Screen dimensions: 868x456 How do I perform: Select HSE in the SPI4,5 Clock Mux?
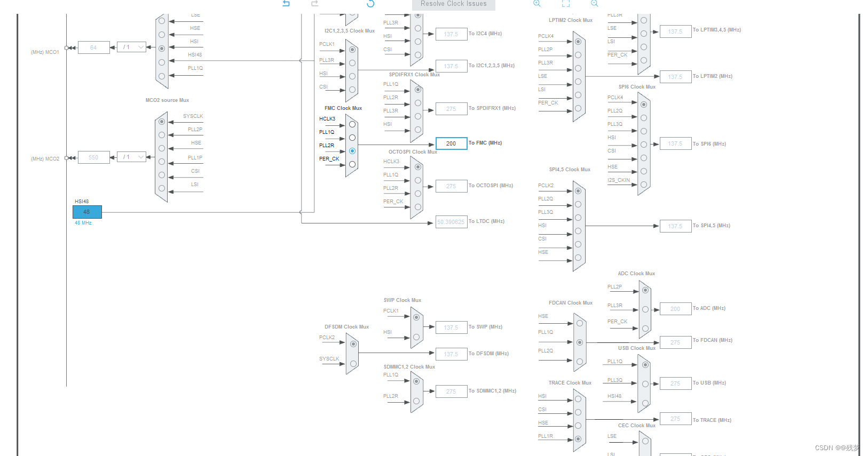[578, 258]
